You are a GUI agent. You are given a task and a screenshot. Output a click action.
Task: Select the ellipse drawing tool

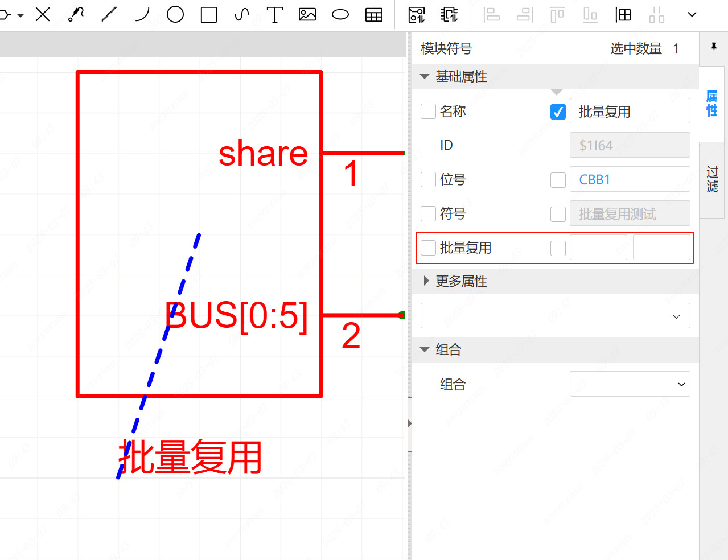(340, 15)
